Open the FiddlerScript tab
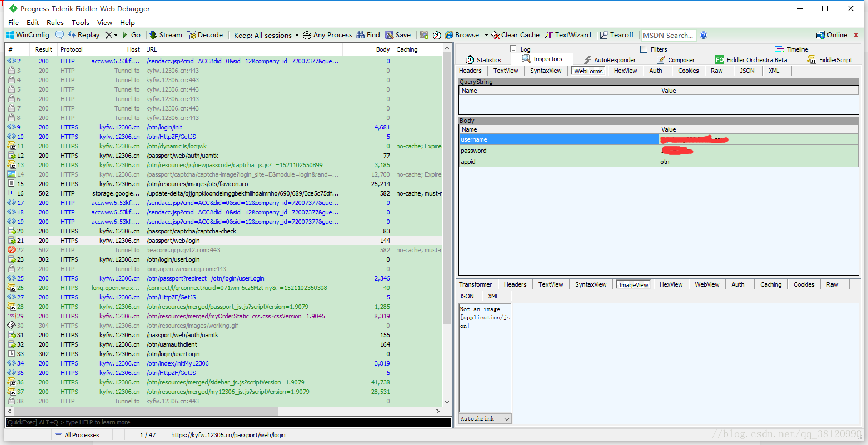Screen dimensions: 868x445 click(x=830, y=59)
